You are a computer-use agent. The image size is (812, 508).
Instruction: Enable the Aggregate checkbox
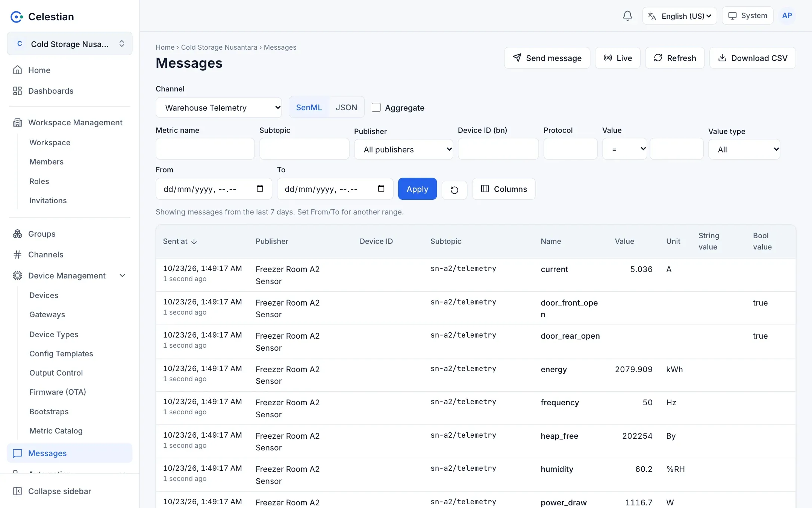(376, 107)
